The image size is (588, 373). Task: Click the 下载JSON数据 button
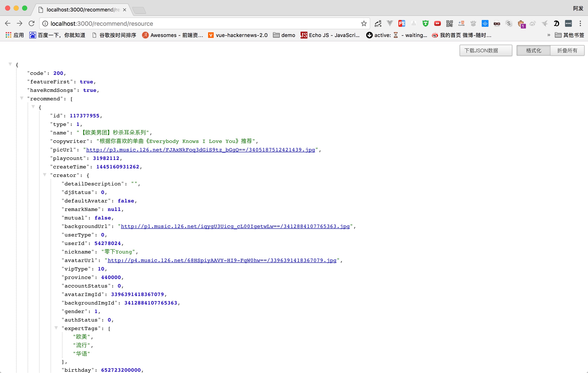[x=486, y=51]
